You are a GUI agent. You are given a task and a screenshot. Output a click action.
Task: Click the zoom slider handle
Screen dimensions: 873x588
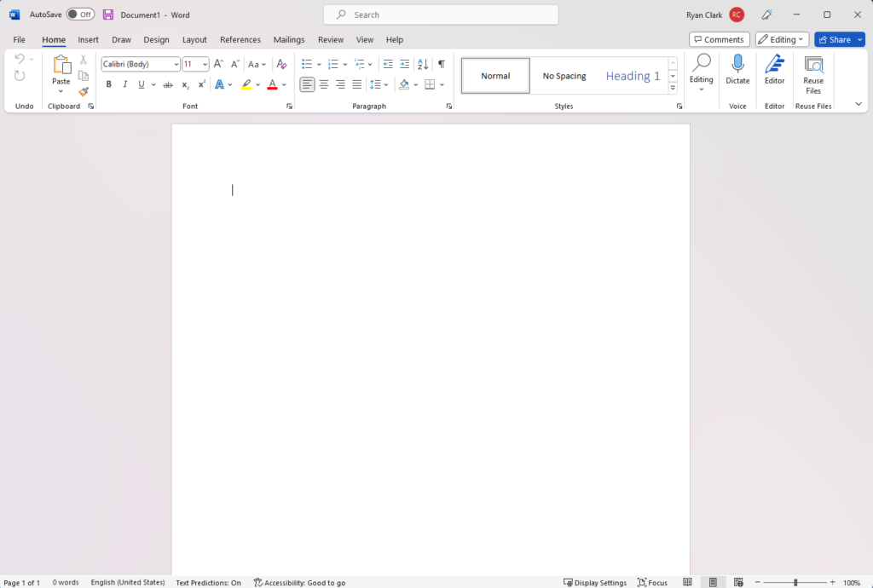[795, 582]
